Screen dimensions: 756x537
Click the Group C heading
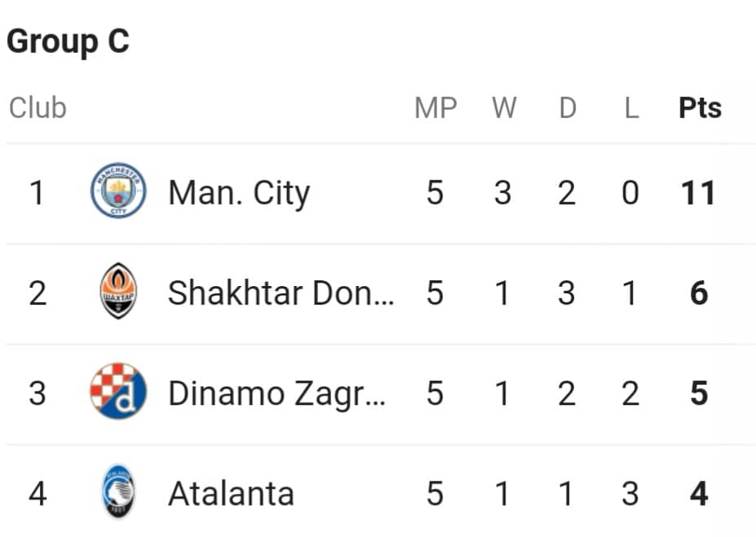(x=68, y=42)
